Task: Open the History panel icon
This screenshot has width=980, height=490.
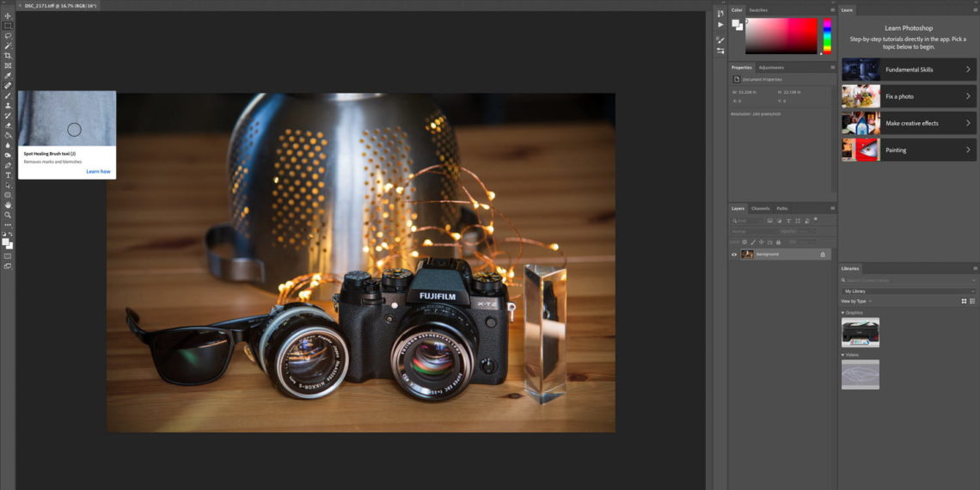Action: tap(720, 13)
